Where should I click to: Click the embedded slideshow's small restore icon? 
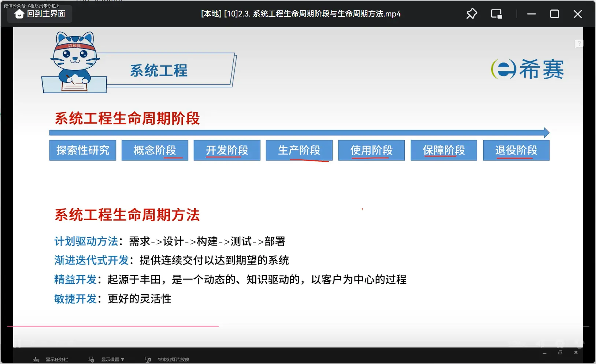pos(560,352)
